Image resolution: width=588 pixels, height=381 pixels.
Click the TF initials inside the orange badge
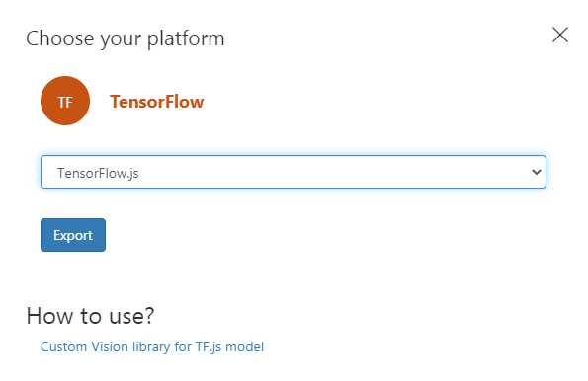65,102
